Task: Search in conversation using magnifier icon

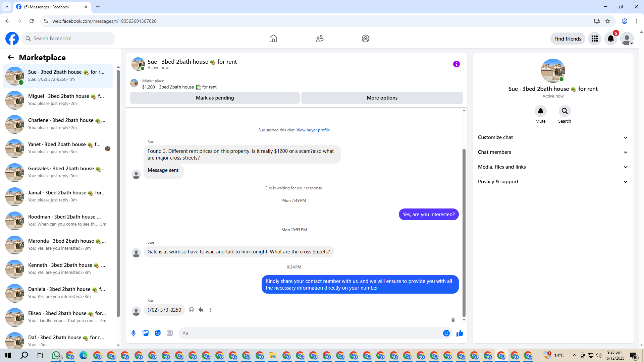Action: click(565, 111)
